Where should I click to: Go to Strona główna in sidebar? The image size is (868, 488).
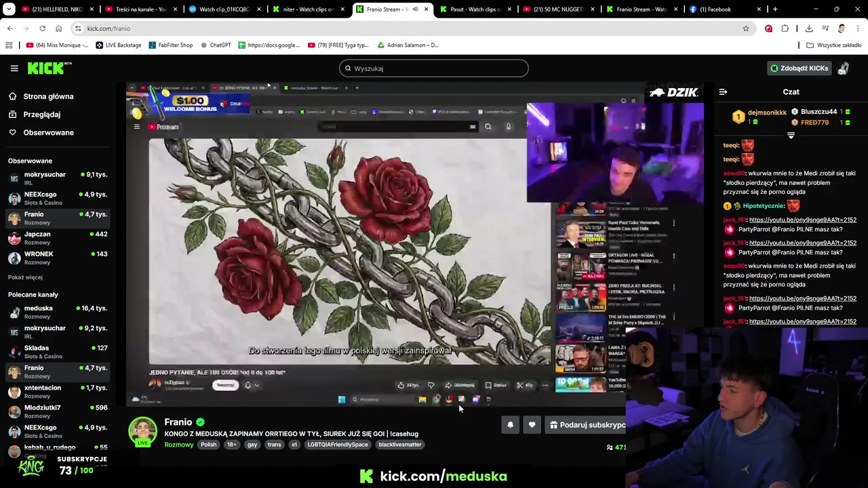pyautogui.click(x=48, y=96)
